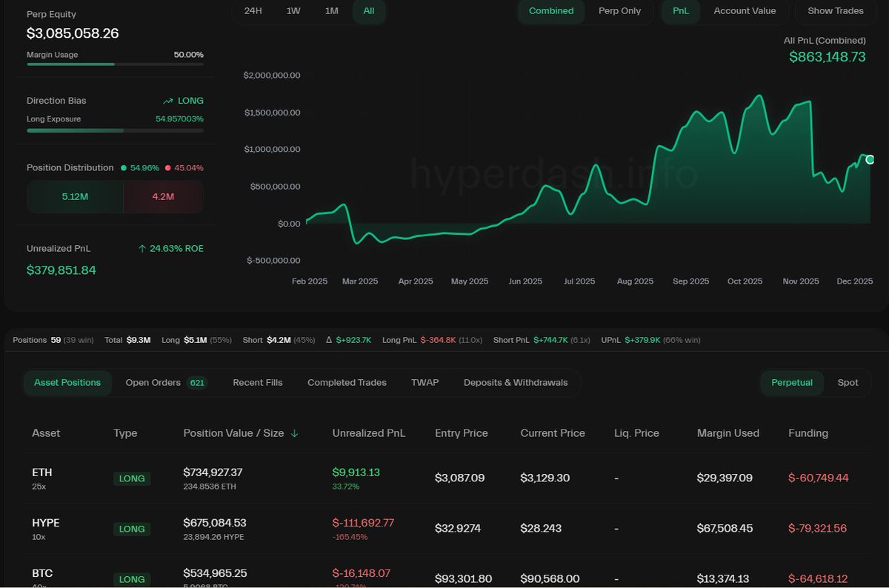Screen dimensions: 889x588
Task: Click the LONG badge in HYPE row
Action: (x=132, y=529)
